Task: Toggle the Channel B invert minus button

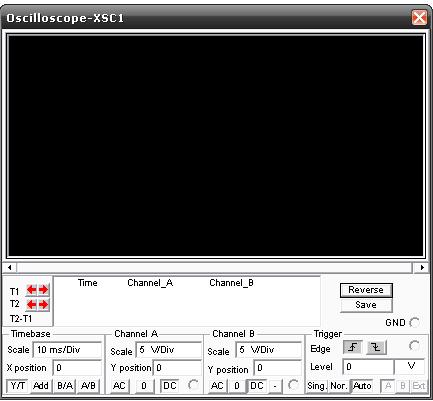Action: (275, 386)
